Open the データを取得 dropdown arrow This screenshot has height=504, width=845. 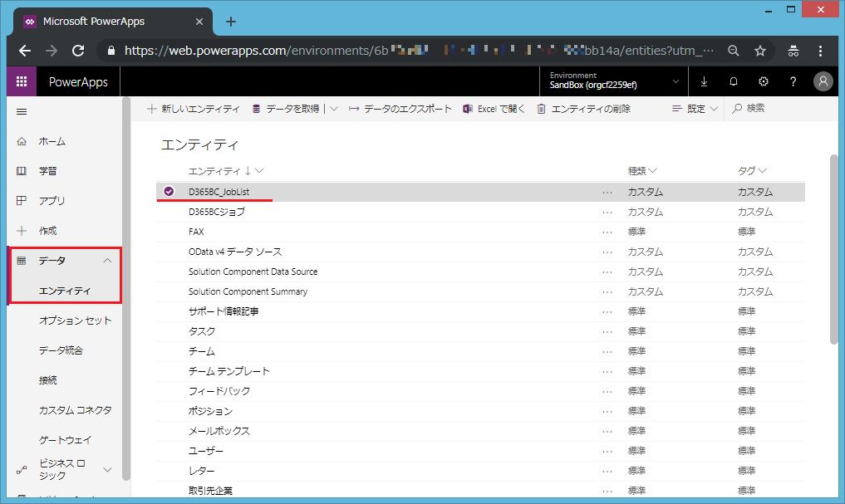click(x=334, y=109)
